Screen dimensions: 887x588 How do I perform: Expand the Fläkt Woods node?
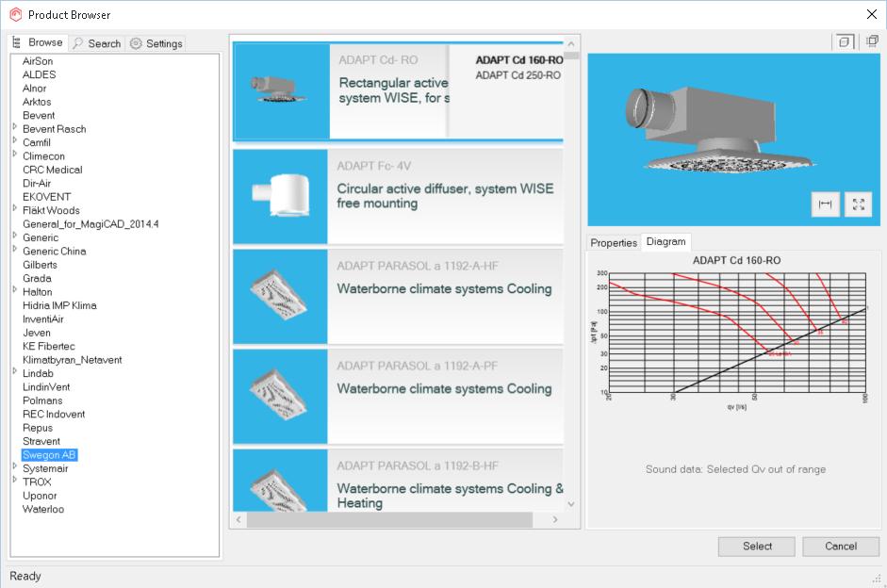click(15, 208)
